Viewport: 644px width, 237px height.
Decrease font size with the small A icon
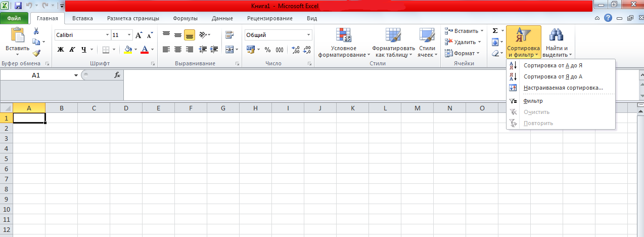pyautogui.click(x=150, y=35)
